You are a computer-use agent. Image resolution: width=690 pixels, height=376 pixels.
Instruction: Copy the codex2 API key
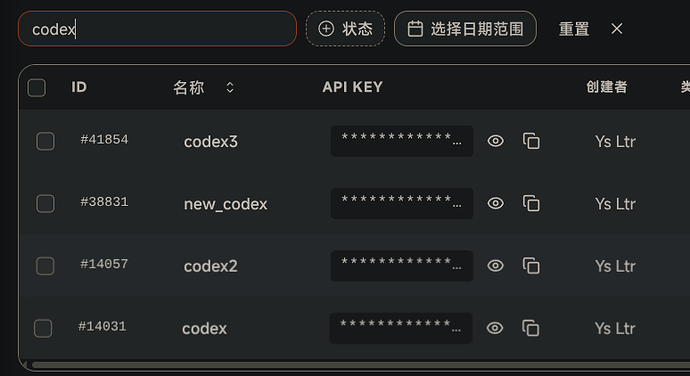(531, 266)
